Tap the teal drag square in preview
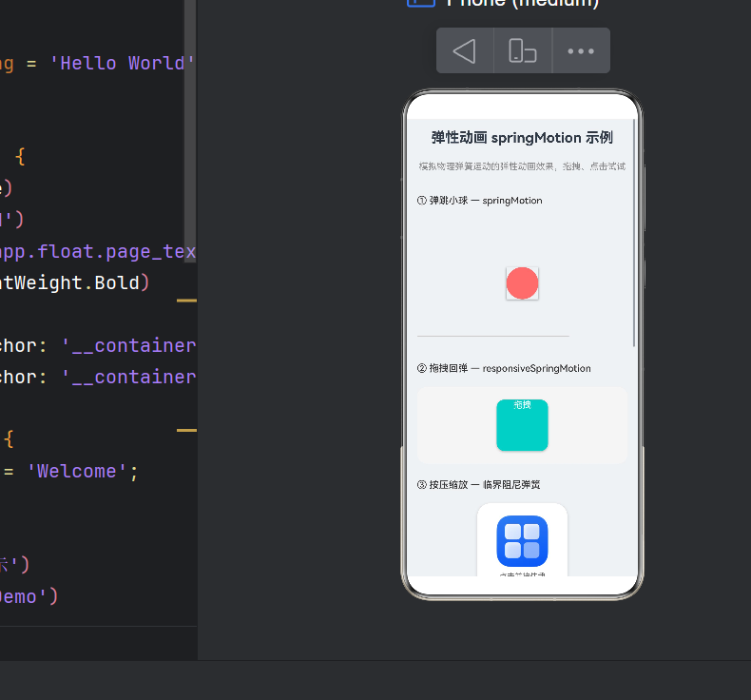 coord(522,425)
